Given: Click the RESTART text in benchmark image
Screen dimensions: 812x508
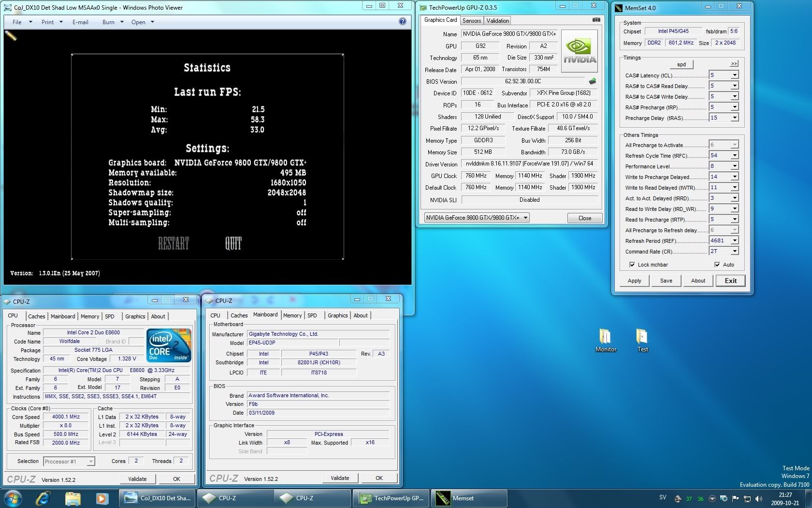Looking at the screenshot, I should pos(174,243).
